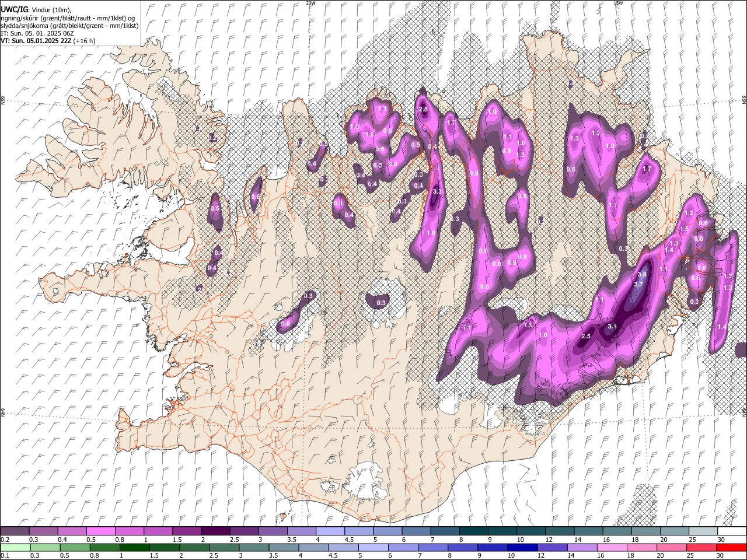
Task: Click the white snow swatch labeled 30
Action: pos(731,531)
